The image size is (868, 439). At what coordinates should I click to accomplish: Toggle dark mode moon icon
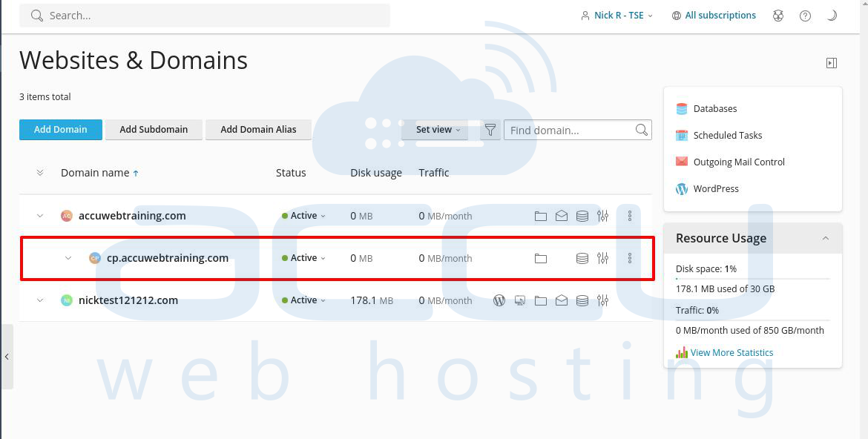tap(832, 16)
